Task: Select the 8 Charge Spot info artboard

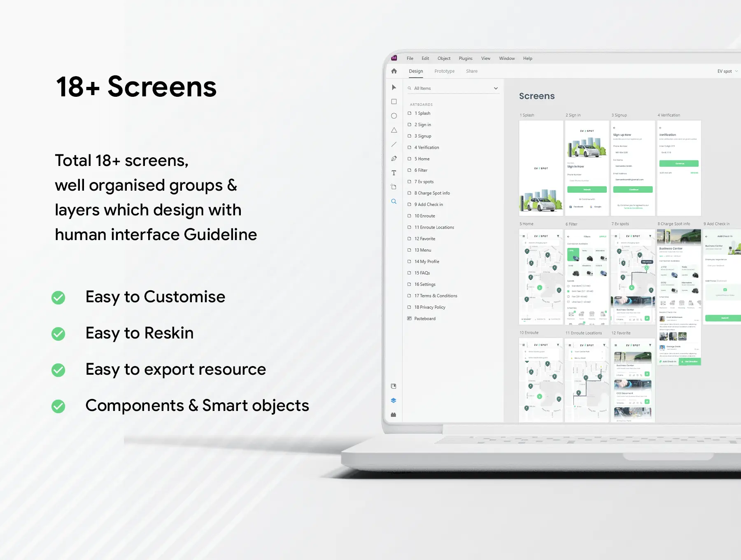Action: pyautogui.click(x=432, y=193)
